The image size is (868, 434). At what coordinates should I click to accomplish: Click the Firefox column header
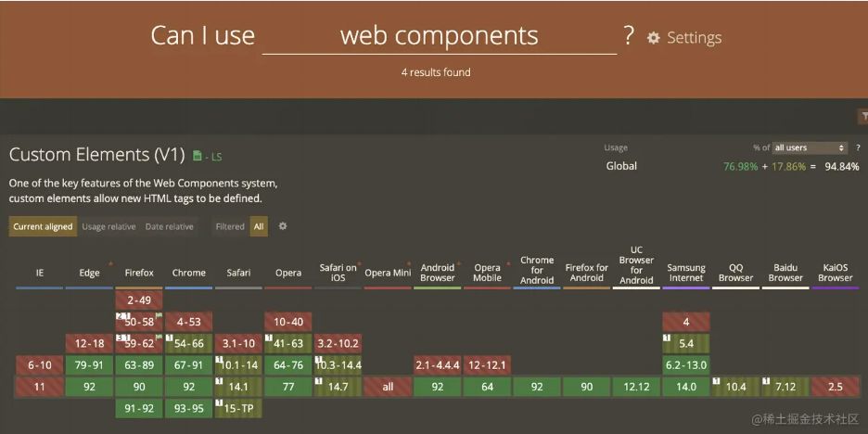click(139, 273)
